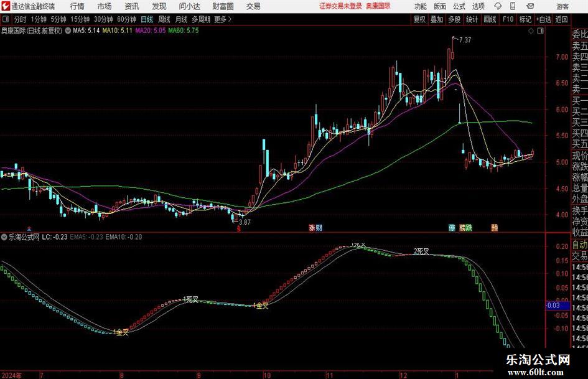This screenshot has width=588, height=379.
Task: Click the 复权 button
Action: 419,19
